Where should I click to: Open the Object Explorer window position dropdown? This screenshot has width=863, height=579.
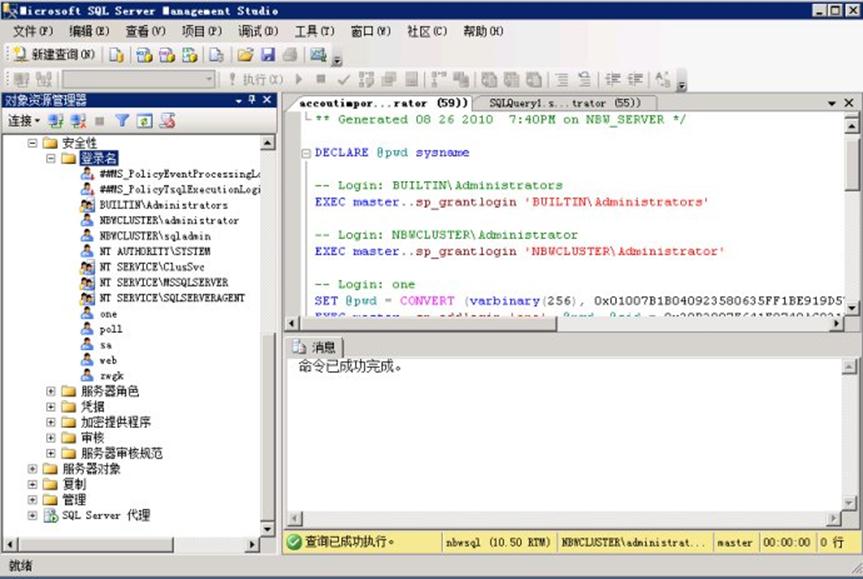coord(238,100)
